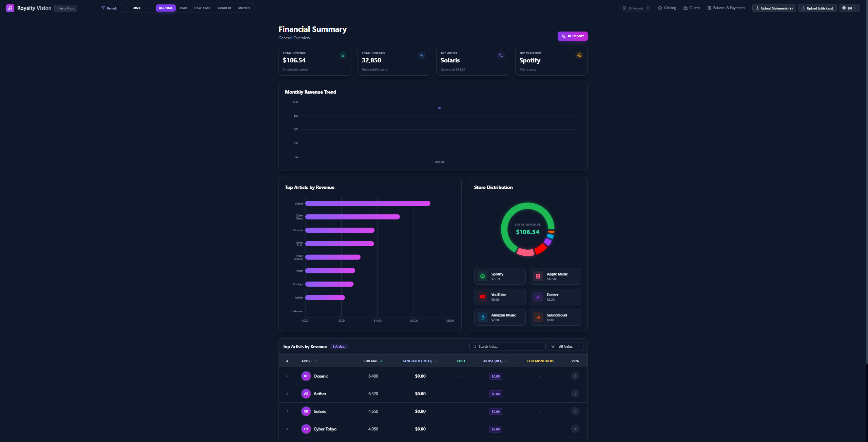Click the AI Report button
This screenshot has height=442, width=868.
point(572,36)
